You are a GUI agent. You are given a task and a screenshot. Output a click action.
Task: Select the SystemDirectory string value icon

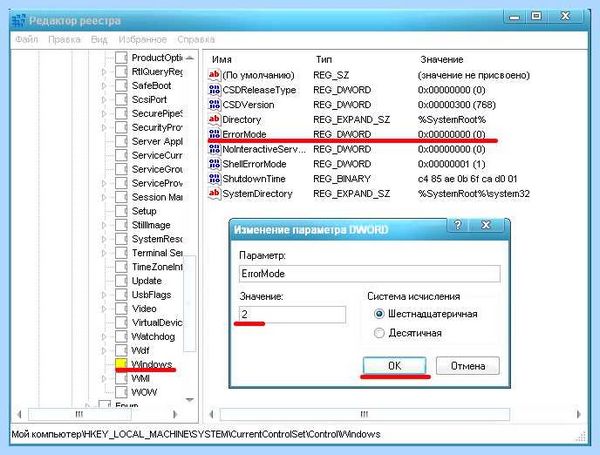pos(214,194)
